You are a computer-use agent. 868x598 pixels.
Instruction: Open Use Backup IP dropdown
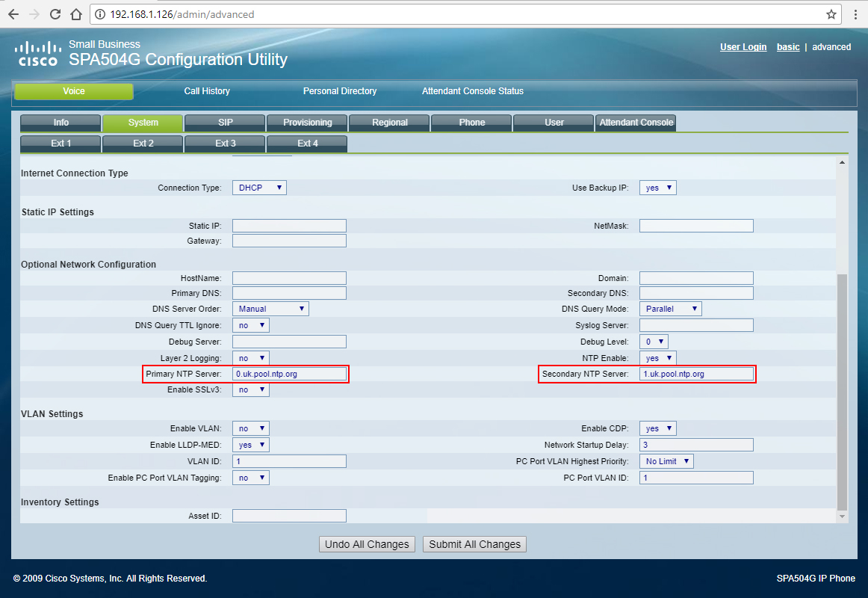pos(657,188)
